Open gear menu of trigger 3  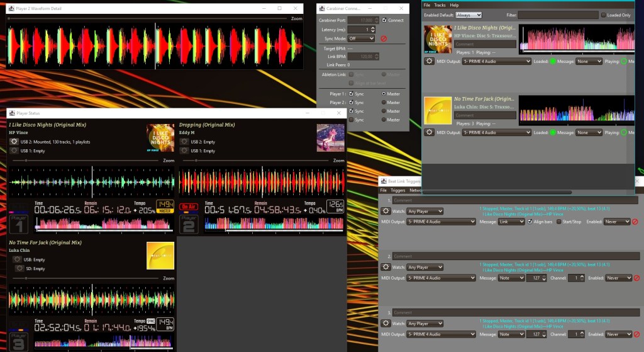coord(386,323)
